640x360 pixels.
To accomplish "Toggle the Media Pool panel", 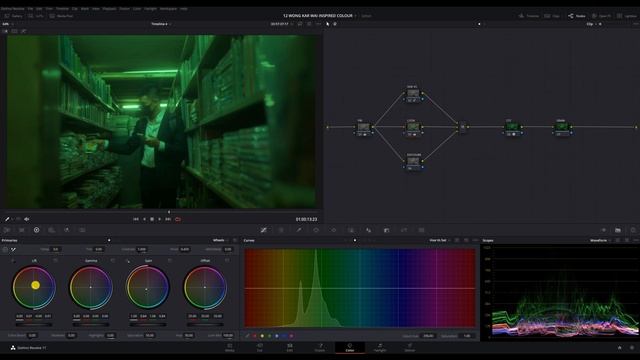I will (x=61, y=16).
